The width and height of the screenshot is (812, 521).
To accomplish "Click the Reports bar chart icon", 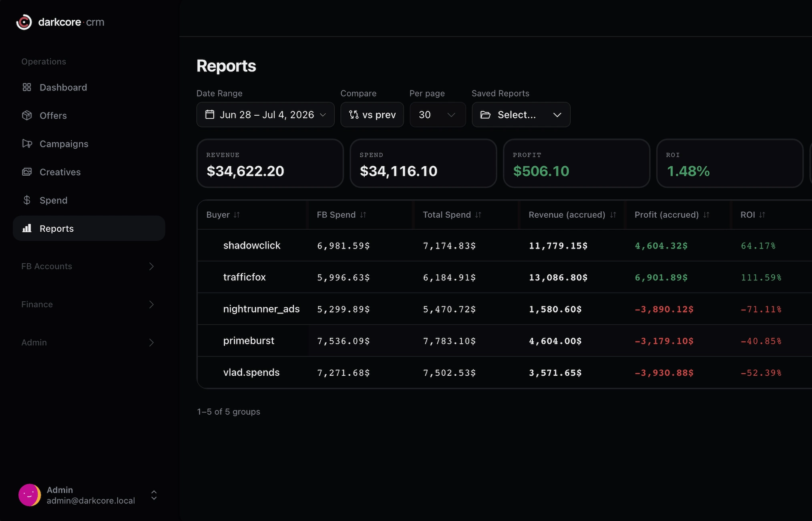I will coord(27,228).
